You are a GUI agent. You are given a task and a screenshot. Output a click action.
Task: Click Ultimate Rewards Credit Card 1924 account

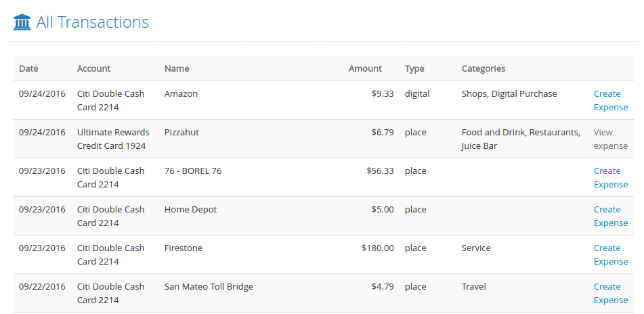pyautogui.click(x=113, y=139)
